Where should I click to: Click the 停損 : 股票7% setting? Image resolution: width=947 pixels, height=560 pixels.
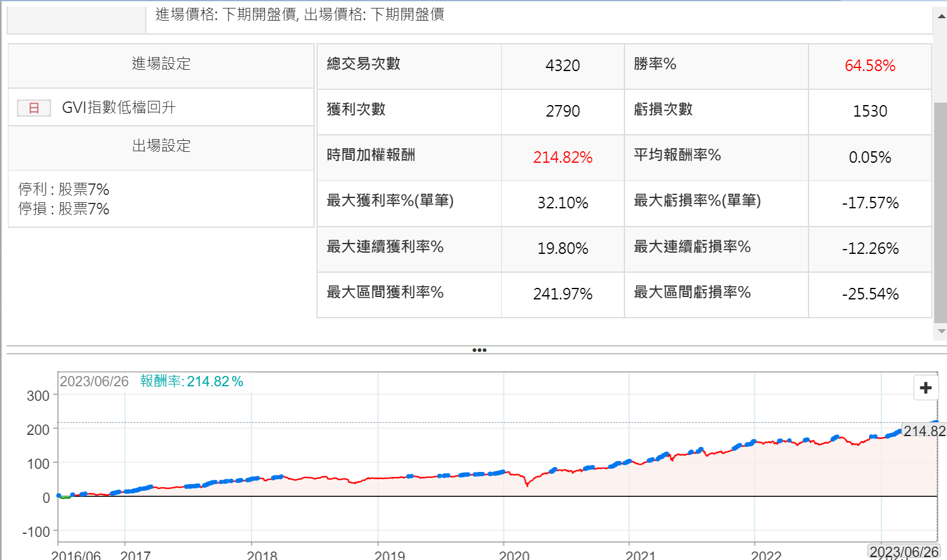point(64,209)
